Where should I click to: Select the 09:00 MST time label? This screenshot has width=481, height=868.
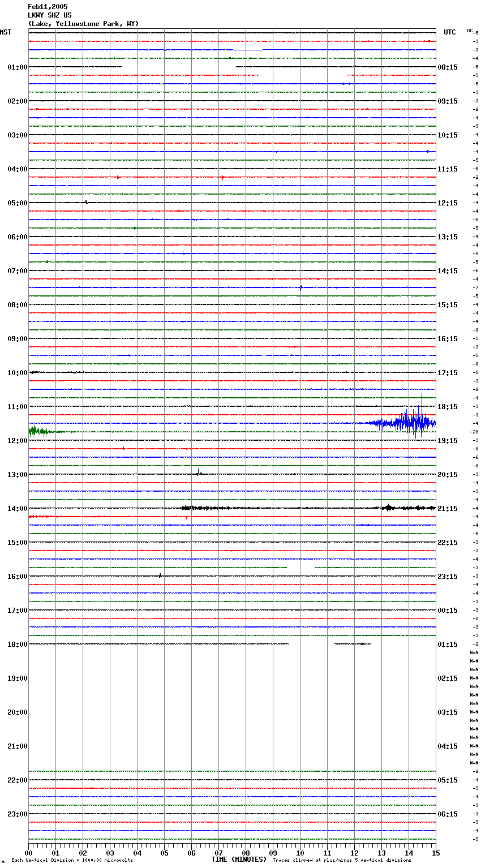point(18,339)
